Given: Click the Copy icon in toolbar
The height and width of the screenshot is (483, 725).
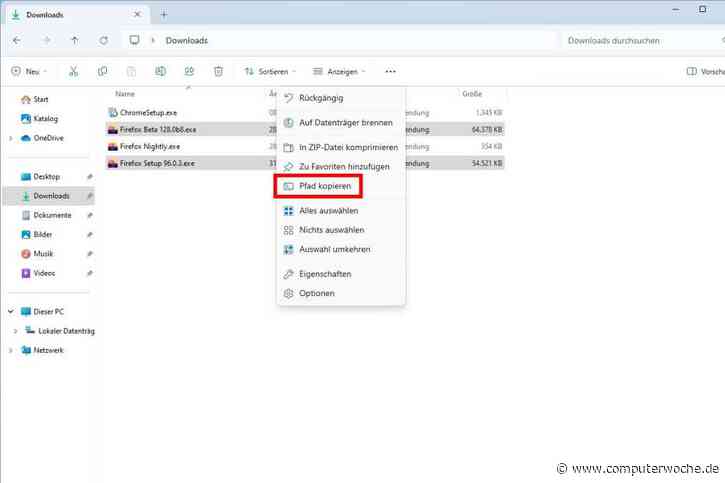Looking at the screenshot, I should coord(102,71).
